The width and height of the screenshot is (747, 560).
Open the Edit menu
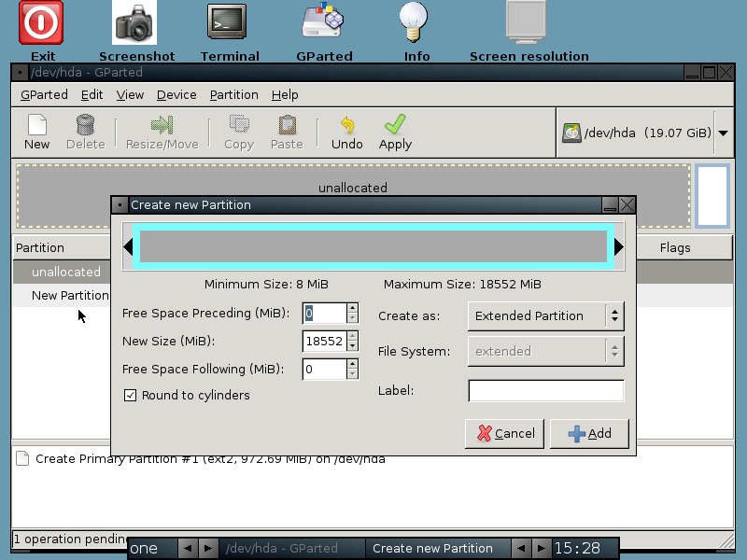(92, 95)
